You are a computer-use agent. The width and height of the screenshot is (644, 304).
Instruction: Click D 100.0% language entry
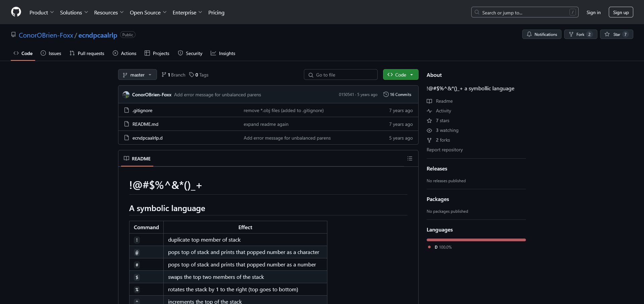pos(443,247)
